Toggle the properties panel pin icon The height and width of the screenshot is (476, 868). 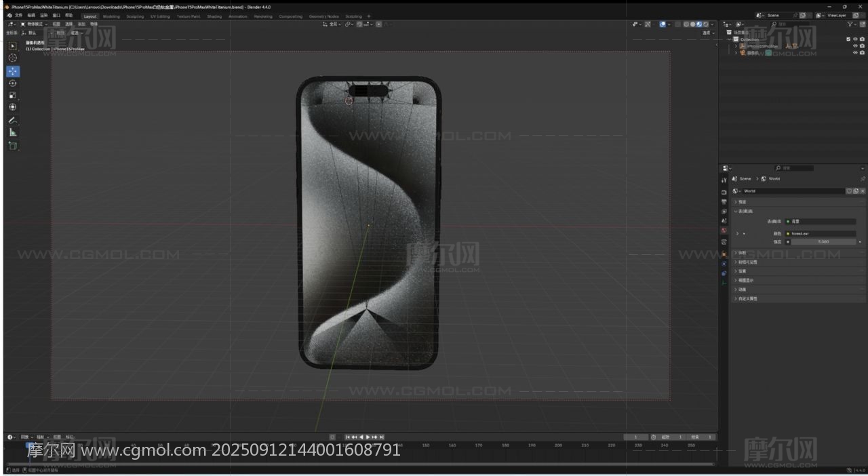click(863, 179)
